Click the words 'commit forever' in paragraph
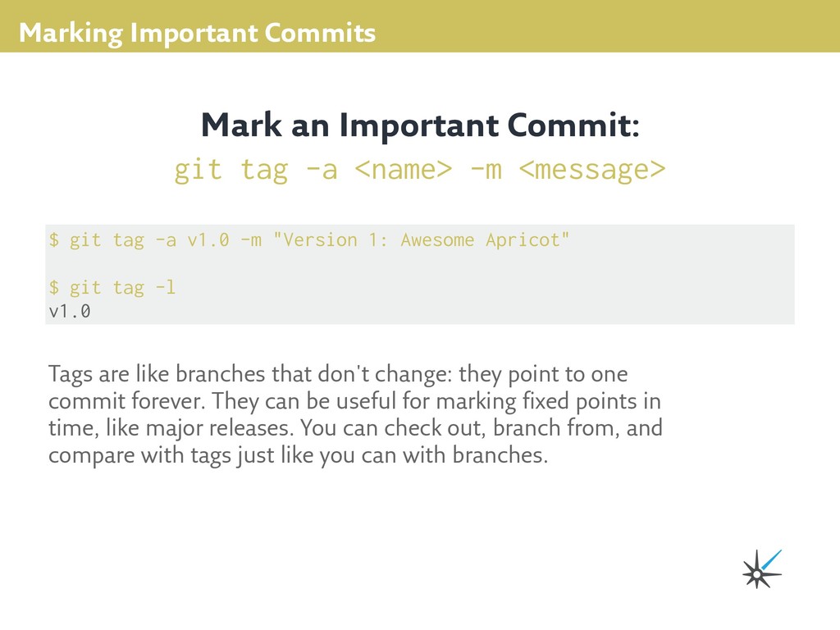The height and width of the screenshot is (630, 840). click(x=126, y=400)
